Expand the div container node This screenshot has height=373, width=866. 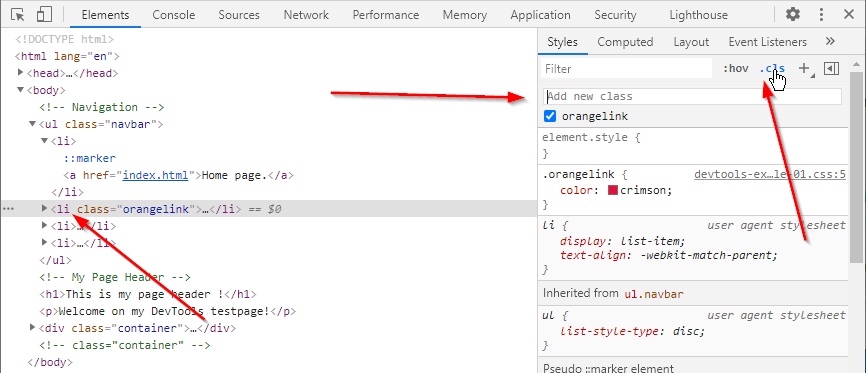tap(33, 328)
